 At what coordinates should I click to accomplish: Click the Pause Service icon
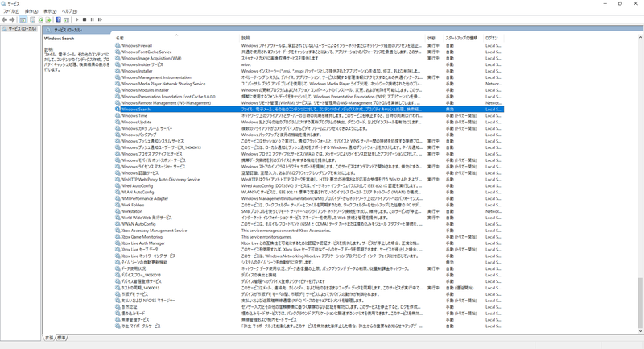93,19
